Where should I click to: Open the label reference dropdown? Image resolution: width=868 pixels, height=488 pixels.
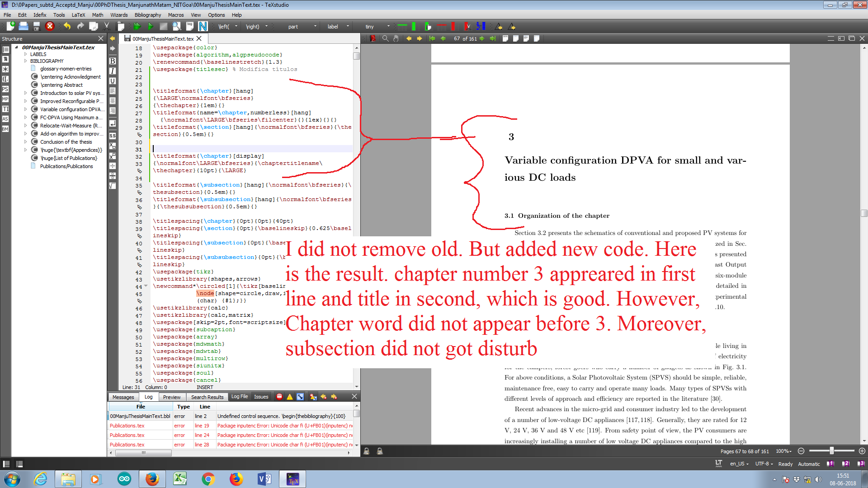pos(348,26)
